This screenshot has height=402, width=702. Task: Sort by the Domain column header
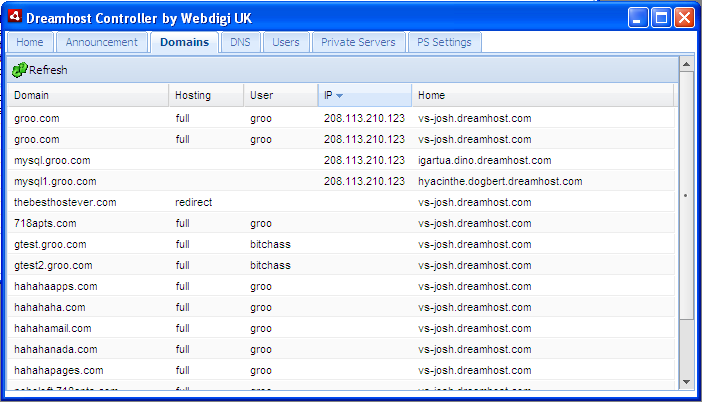[88, 95]
